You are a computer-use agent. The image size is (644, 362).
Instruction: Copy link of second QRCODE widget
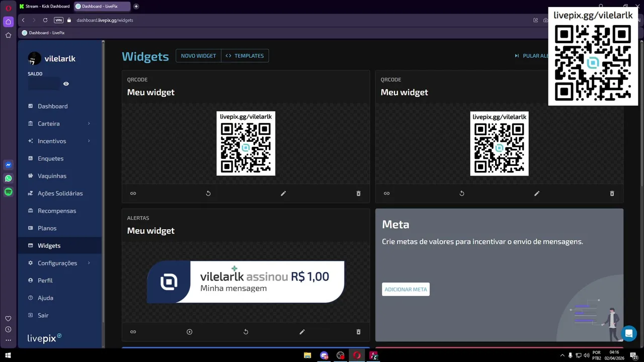[387, 193]
